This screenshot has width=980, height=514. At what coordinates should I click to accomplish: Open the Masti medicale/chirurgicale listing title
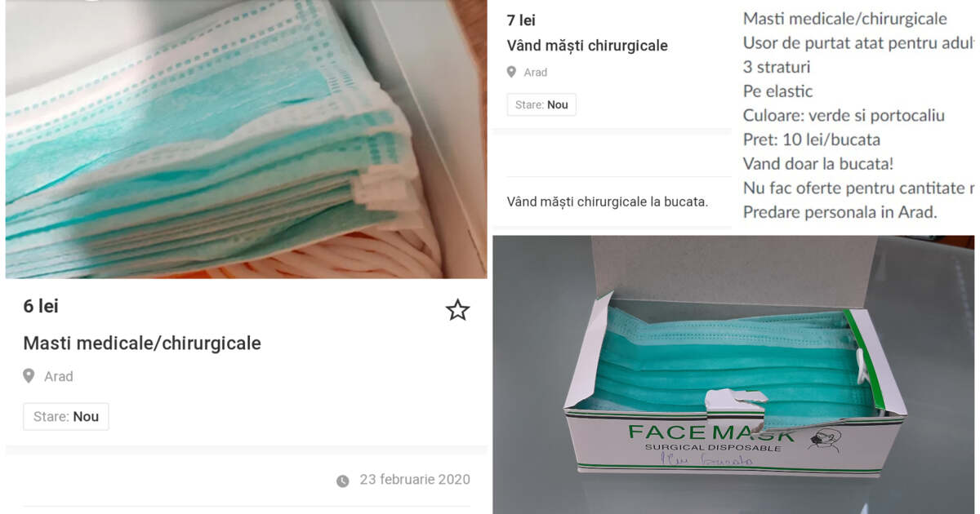click(142, 343)
